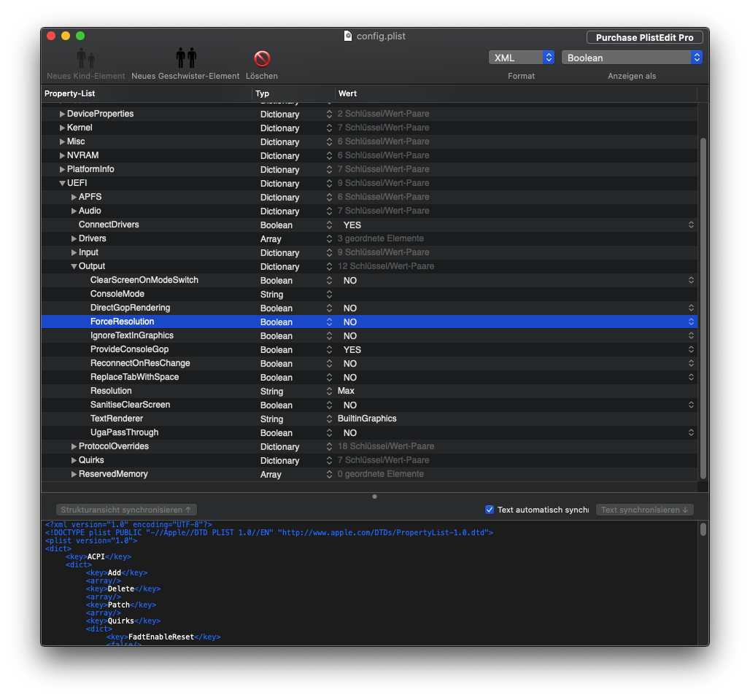This screenshot has height=700, width=750.
Task: Expand the Input dictionary
Action: [74, 252]
